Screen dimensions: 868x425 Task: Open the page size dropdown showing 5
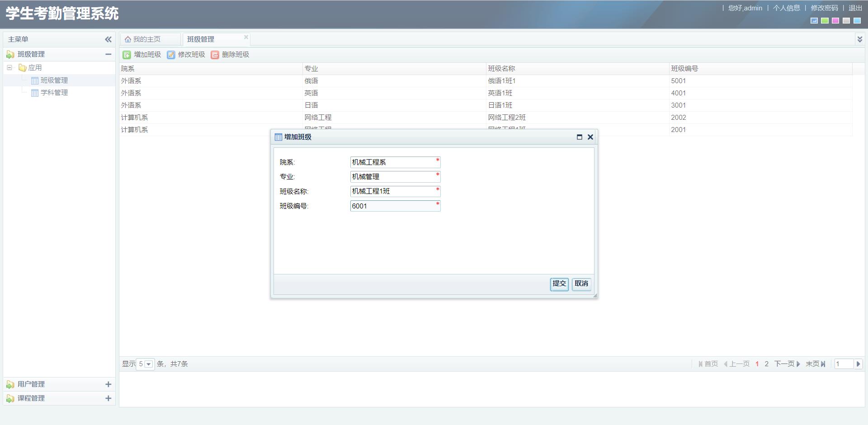(x=148, y=364)
